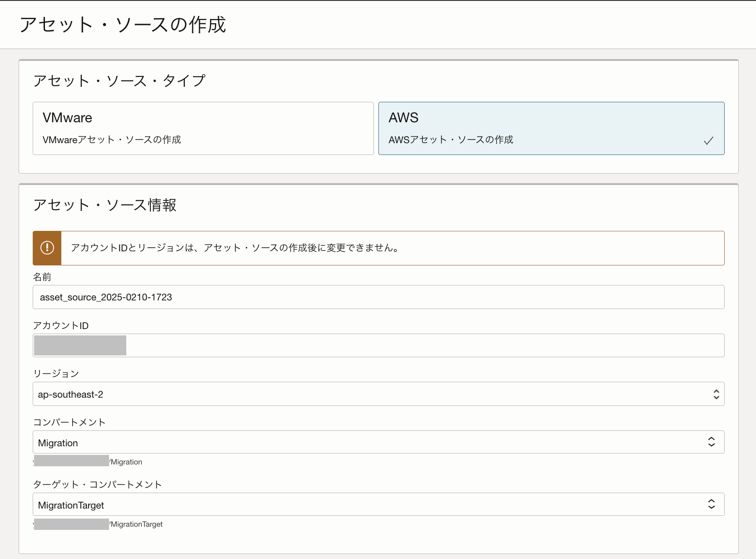Click the warning icon in the alert banner

[47, 248]
